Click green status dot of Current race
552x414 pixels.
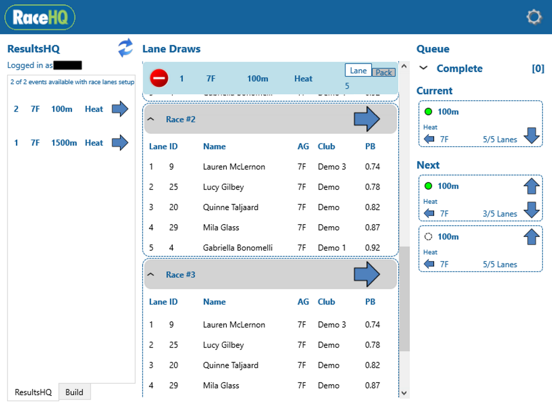[x=428, y=112]
